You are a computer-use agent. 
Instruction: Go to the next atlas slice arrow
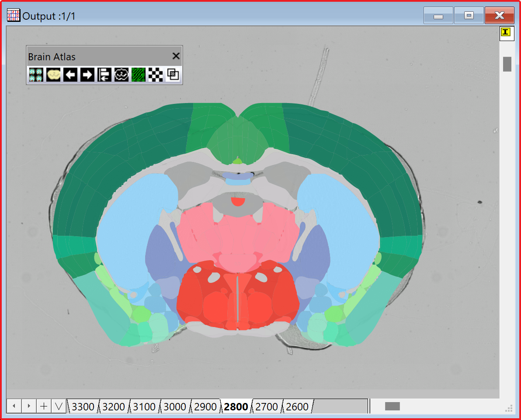87,74
